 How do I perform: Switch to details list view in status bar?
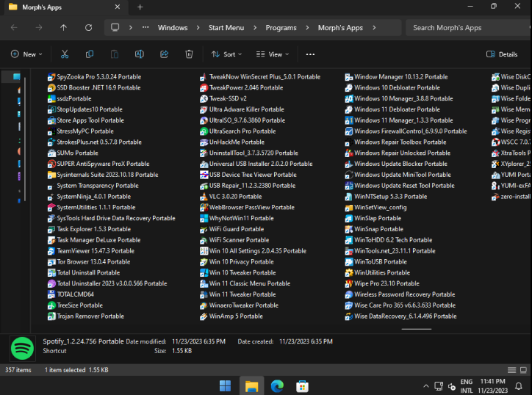point(511,370)
